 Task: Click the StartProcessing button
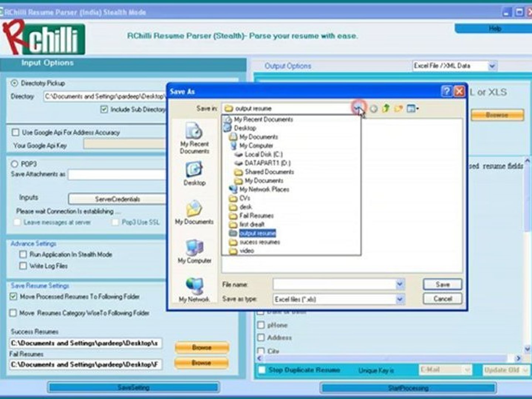(x=408, y=388)
